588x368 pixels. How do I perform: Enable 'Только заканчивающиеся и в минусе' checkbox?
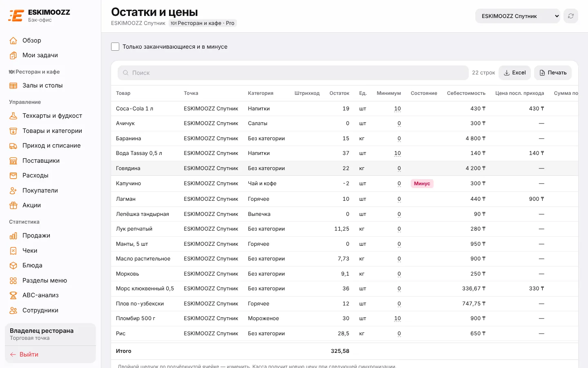[115, 47]
